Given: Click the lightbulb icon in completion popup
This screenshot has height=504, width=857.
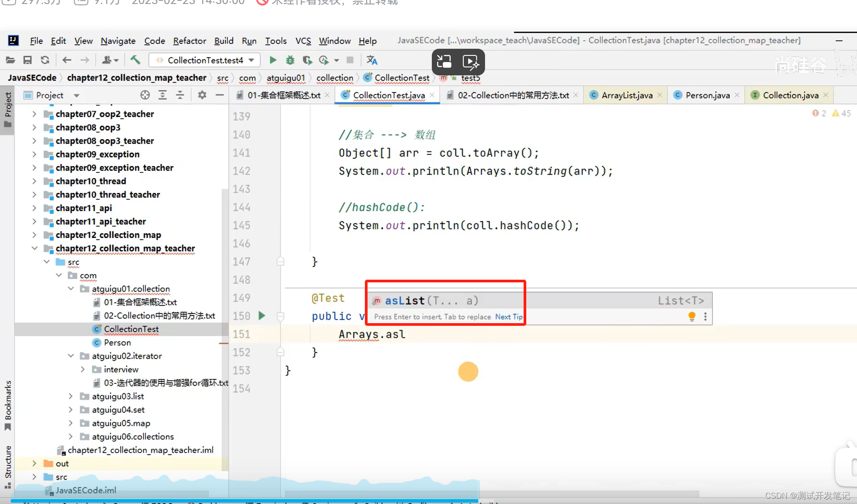Looking at the screenshot, I should [x=692, y=316].
